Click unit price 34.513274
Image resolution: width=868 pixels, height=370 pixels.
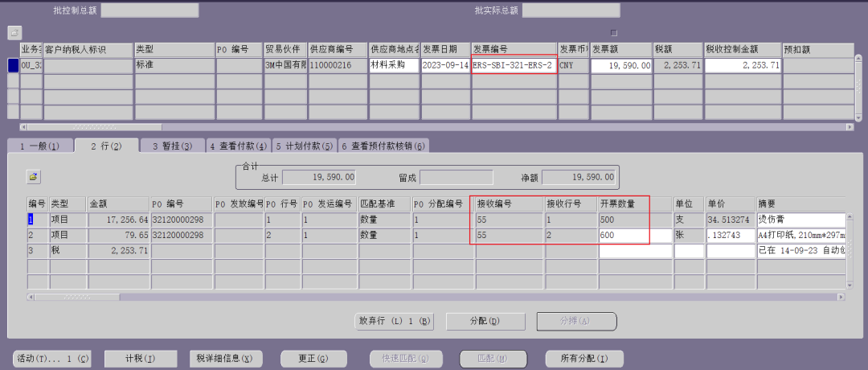(x=730, y=220)
